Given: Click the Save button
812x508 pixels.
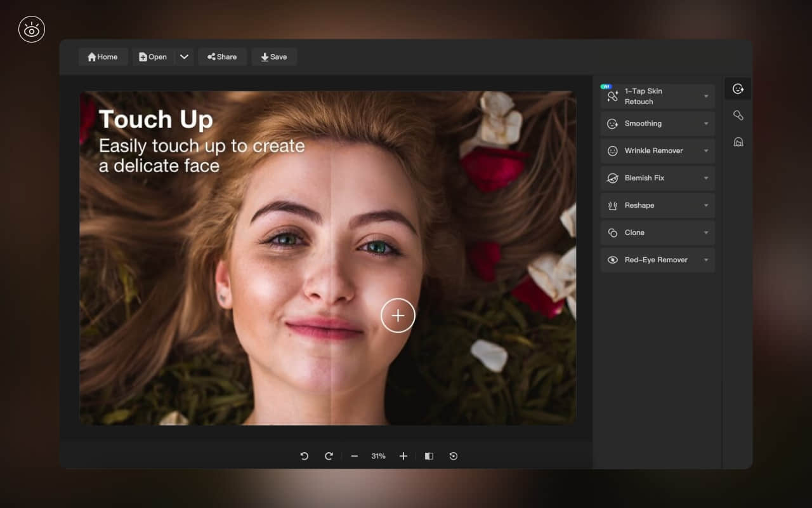Looking at the screenshot, I should [274, 57].
